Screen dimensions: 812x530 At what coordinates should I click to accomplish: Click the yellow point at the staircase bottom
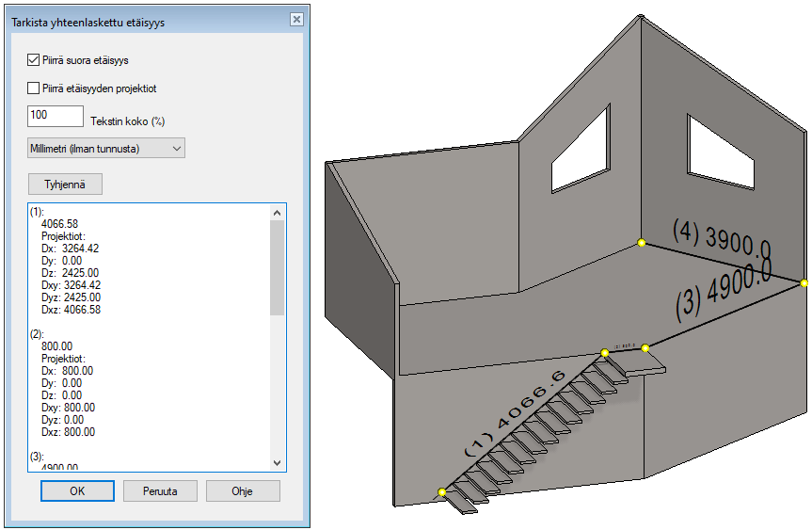pos(442,492)
